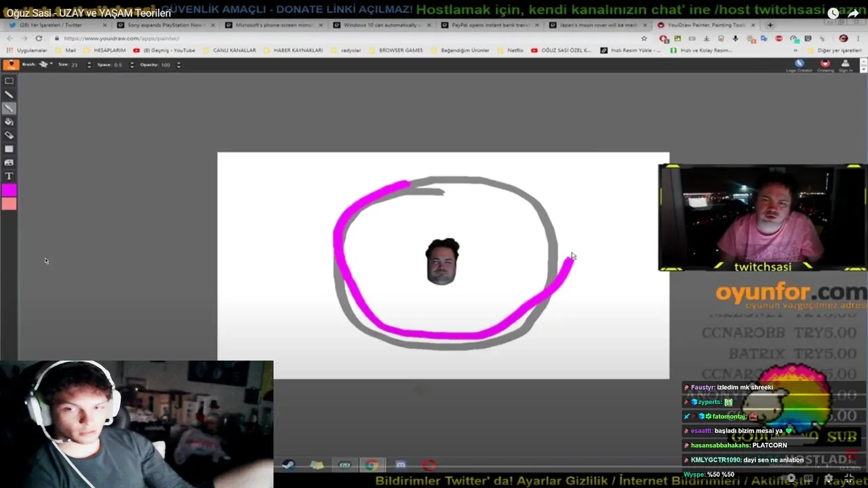Screen dimensions: 868x488
Task: Bookmark this page with the star
Action: point(644,39)
